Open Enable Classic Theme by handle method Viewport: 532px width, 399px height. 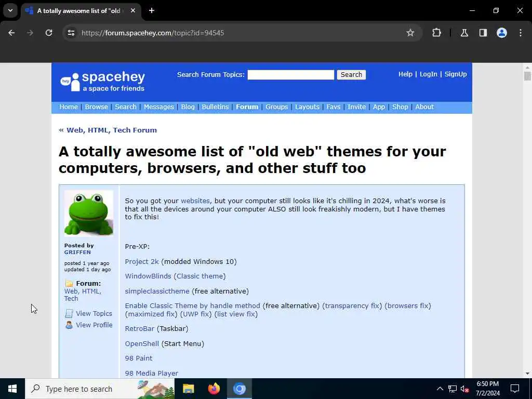coord(192,305)
